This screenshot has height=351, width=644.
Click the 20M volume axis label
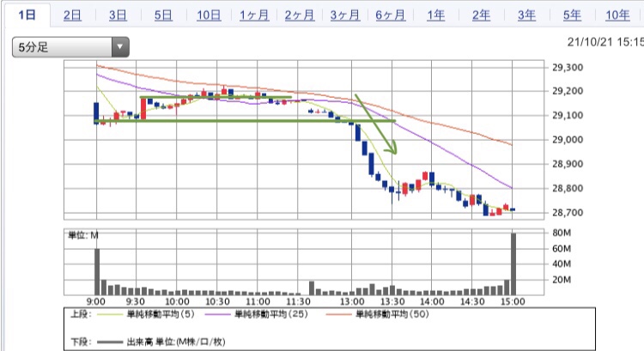click(x=562, y=280)
